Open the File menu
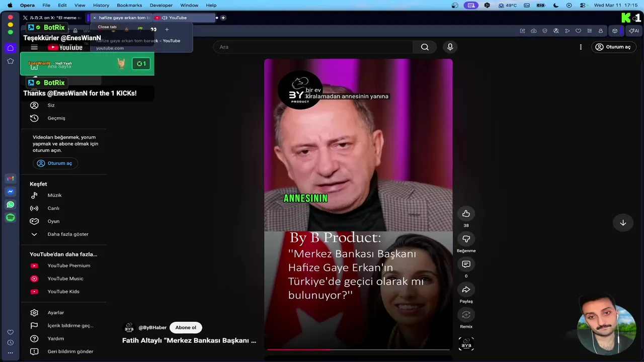Screen dimensions: 644x362 click(46, 5)
